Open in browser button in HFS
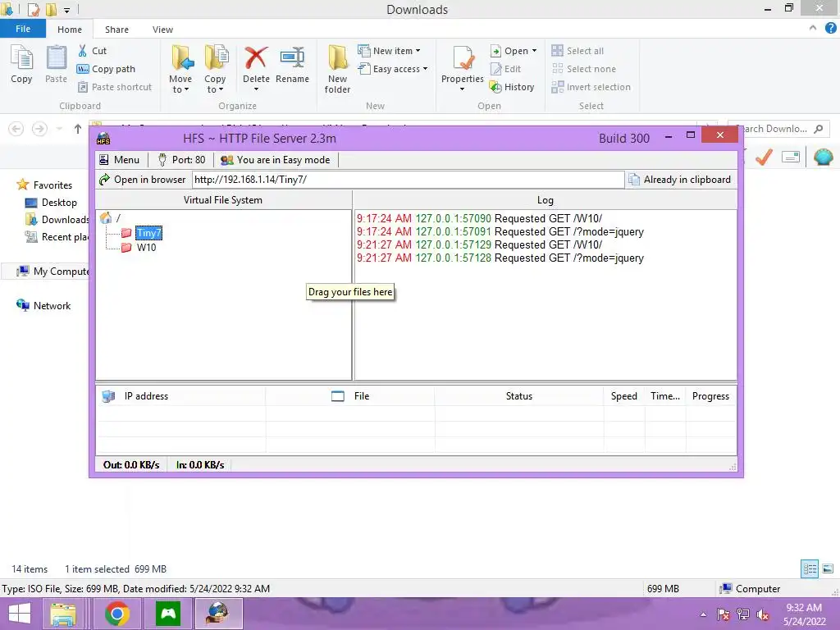Image resolution: width=840 pixels, height=630 pixels. pyautogui.click(x=143, y=180)
